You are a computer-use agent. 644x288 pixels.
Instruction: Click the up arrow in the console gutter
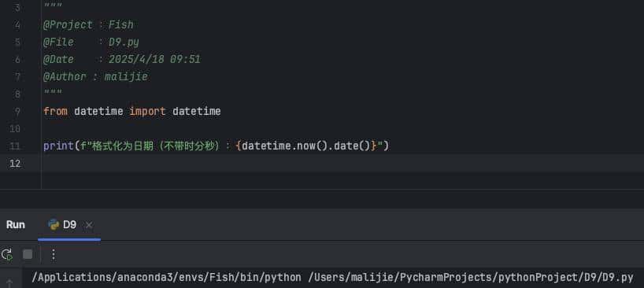pyautogui.click(x=9, y=283)
